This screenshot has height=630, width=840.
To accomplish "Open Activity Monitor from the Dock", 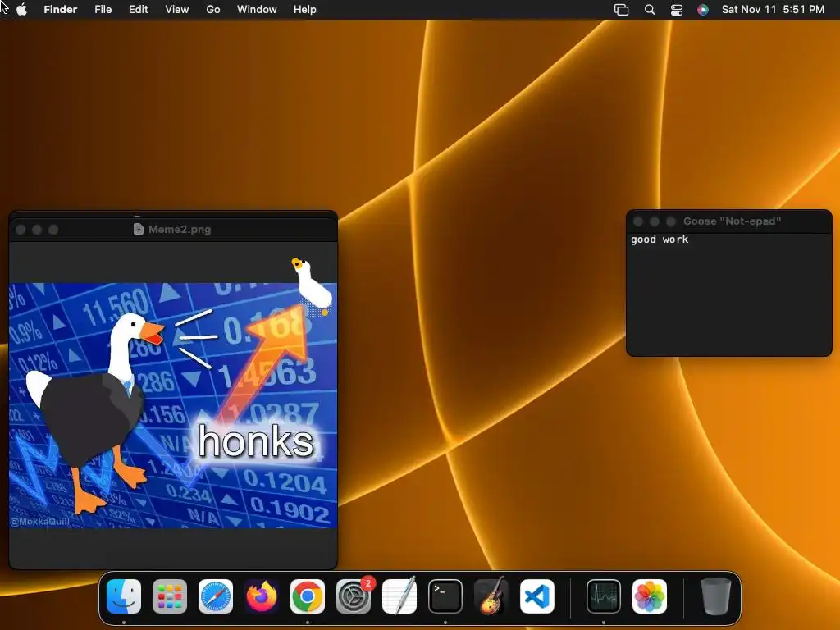I will [x=604, y=596].
